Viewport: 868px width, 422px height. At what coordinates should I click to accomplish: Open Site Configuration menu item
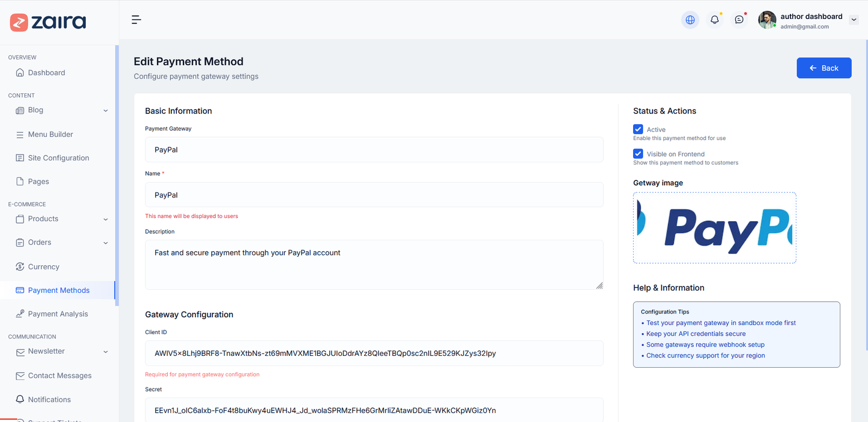[58, 158]
